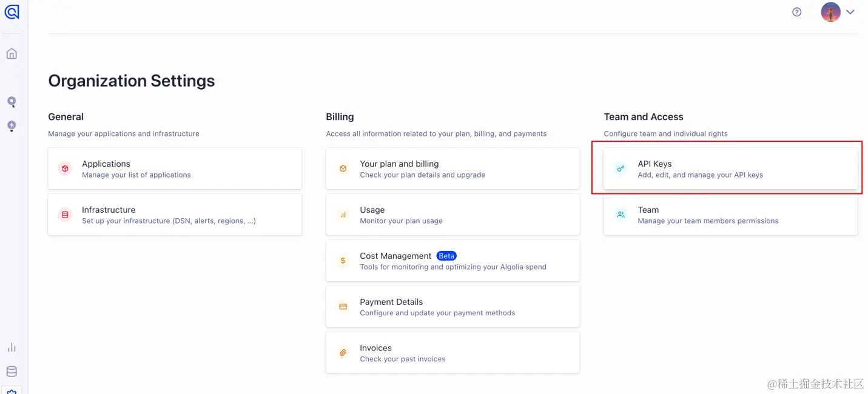
Task: Open the Home icon in sidebar
Action: [x=12, y=54]
